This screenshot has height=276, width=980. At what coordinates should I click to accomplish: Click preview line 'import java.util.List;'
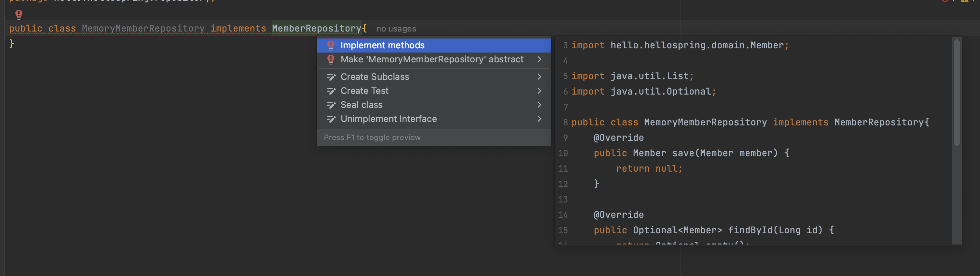click(x=632, y=76)
